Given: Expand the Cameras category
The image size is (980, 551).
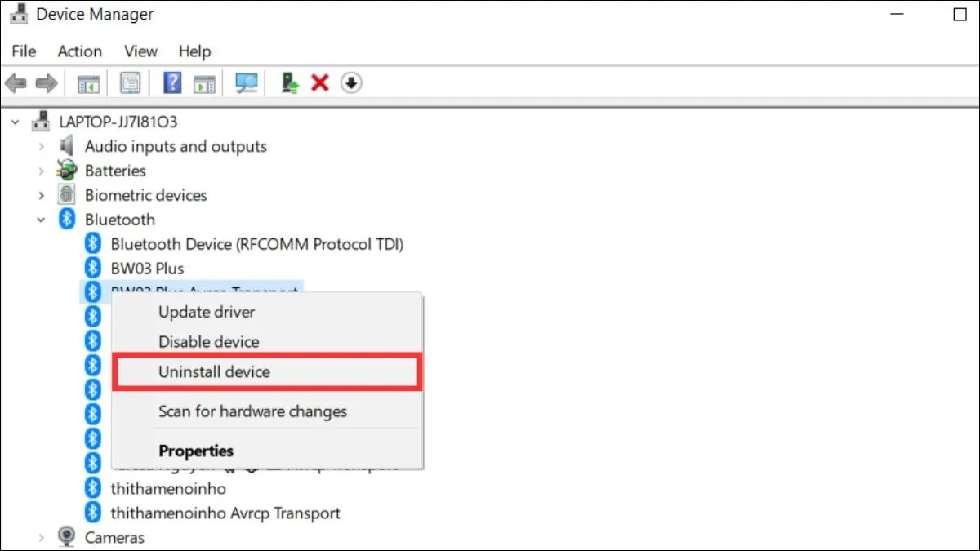Looking at the screenshot, I should [41, 537].
